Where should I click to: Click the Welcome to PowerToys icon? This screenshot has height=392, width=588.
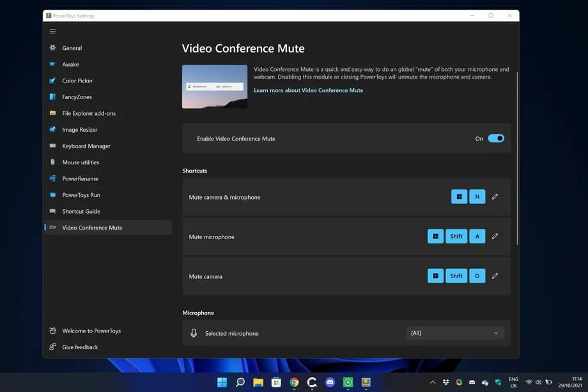[x=52, y=331]
